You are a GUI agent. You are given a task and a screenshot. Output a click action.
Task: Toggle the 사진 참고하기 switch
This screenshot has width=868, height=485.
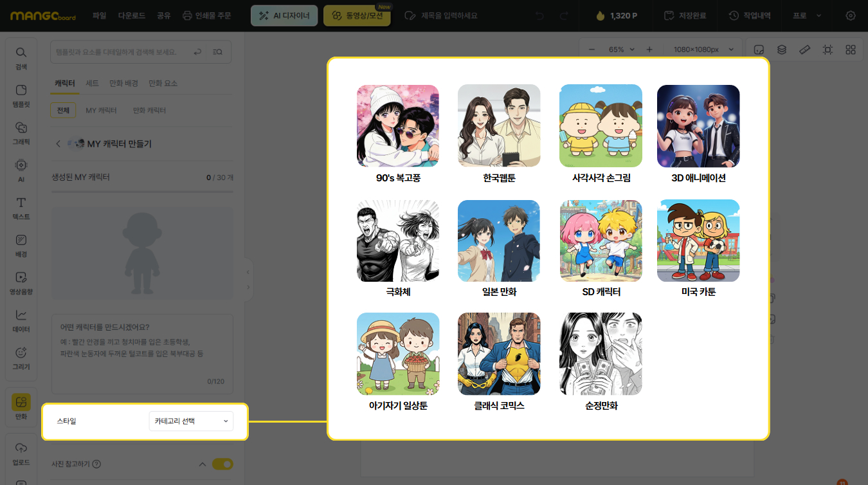[x=222, y=464]
